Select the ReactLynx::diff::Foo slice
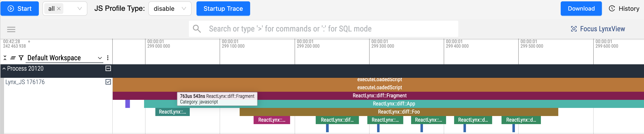This screenshot has height=134, width=644. click(x=399, y=112)
